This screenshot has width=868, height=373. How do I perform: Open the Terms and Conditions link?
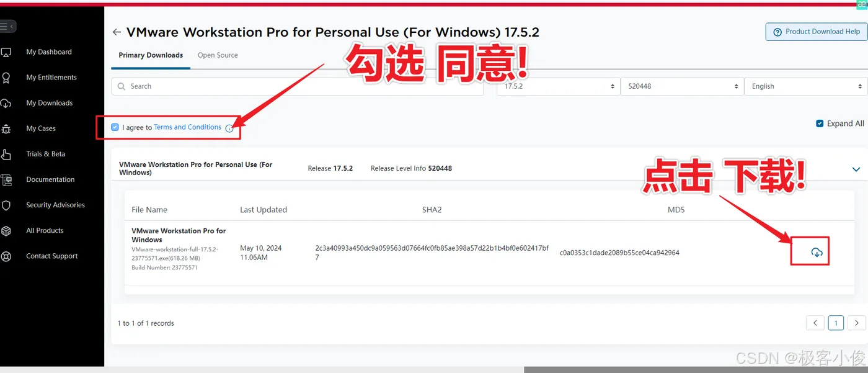(x=187, y=127)
